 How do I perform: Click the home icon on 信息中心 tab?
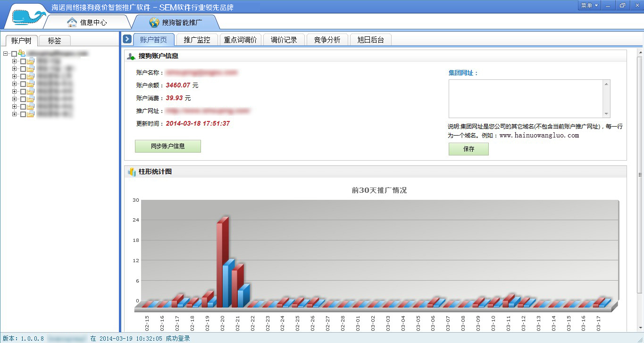[x=72, y=22]
